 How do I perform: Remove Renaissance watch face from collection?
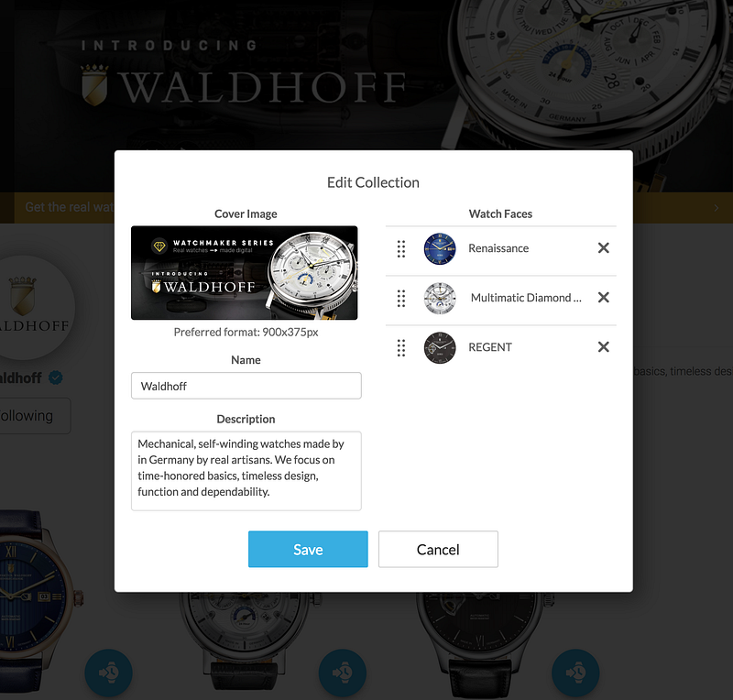pyautogui.click(x=604, y=247)
